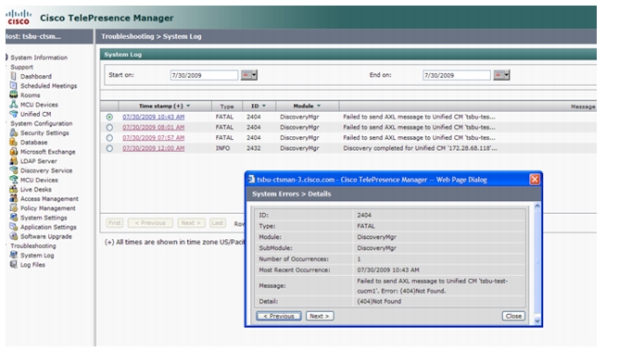
Task: Click dialog scrollbar up arrow
Action: (536, 206)
